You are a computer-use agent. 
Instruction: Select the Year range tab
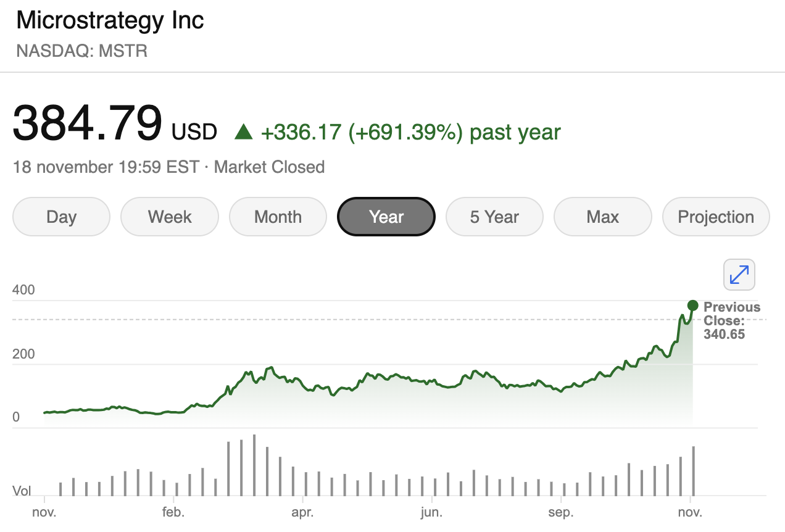(x=386, y=217)
